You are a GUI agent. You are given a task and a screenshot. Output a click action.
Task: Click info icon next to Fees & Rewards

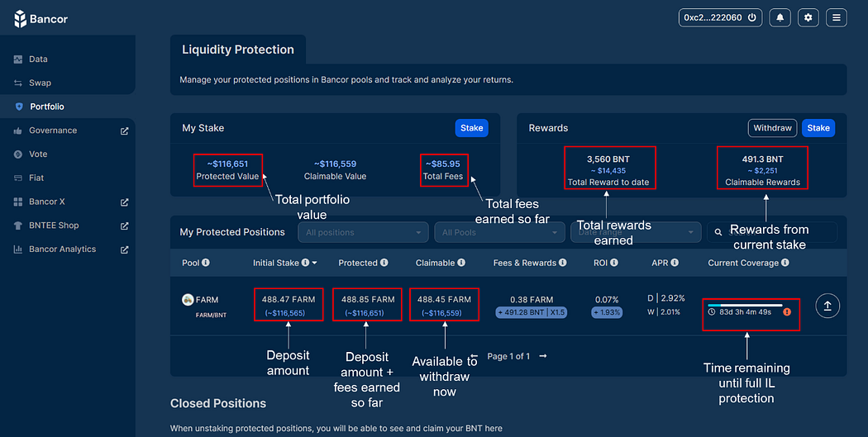tap(563, 263)
